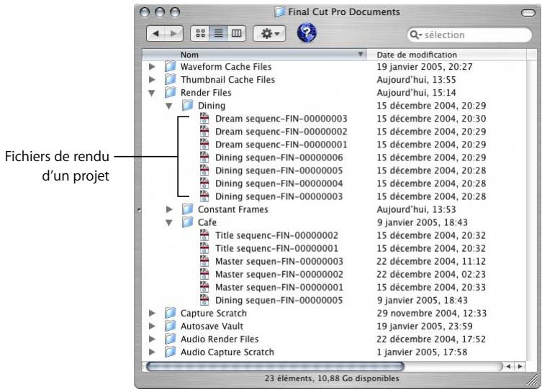Click Dining sequen-FIN-00000006 file icon

click(x=204, y=157)
